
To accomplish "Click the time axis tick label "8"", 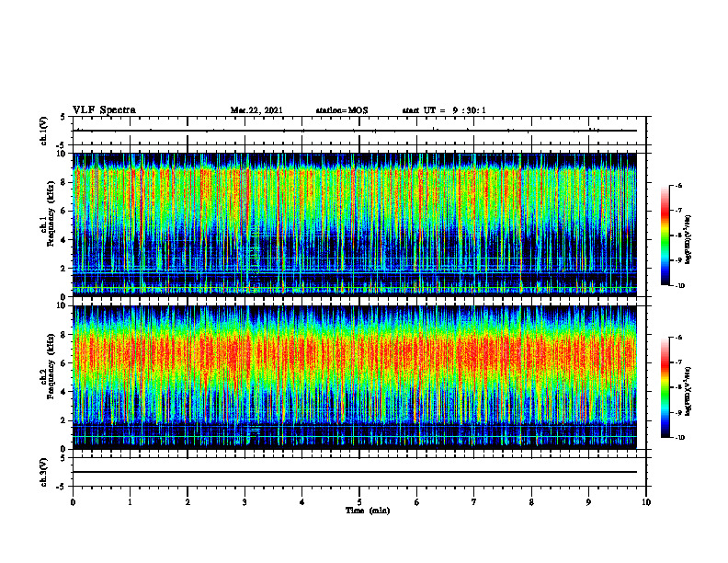I will click(531, 502).
